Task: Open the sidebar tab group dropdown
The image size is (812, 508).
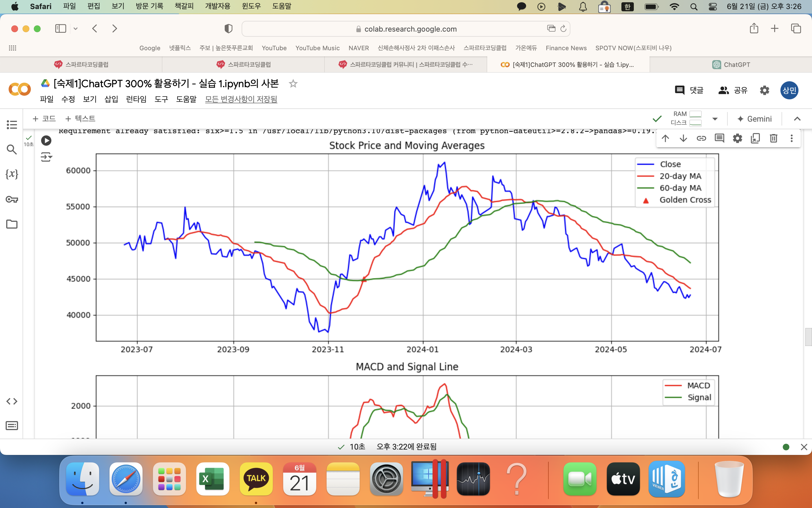Action: [x=76, y=29]
